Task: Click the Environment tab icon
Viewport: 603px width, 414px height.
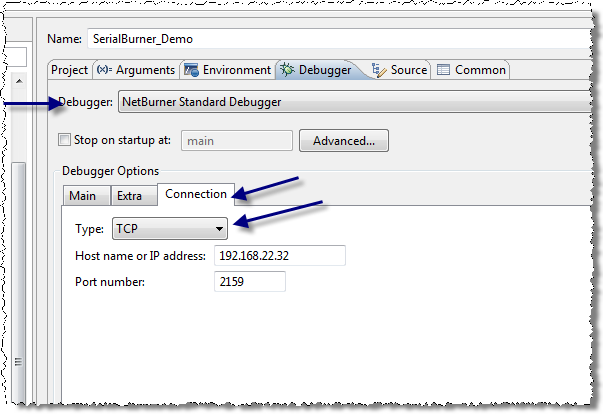Action: [191, 70]
